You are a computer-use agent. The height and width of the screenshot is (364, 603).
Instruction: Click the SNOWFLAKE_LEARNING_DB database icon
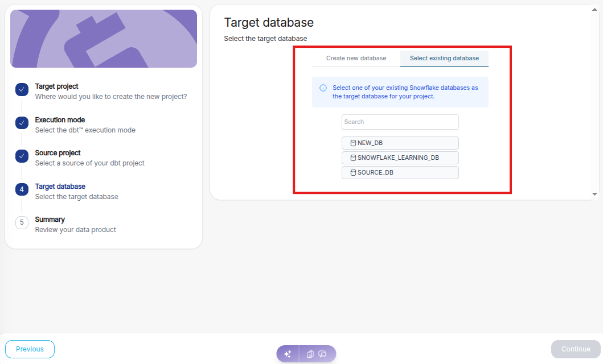click(353, 158)
